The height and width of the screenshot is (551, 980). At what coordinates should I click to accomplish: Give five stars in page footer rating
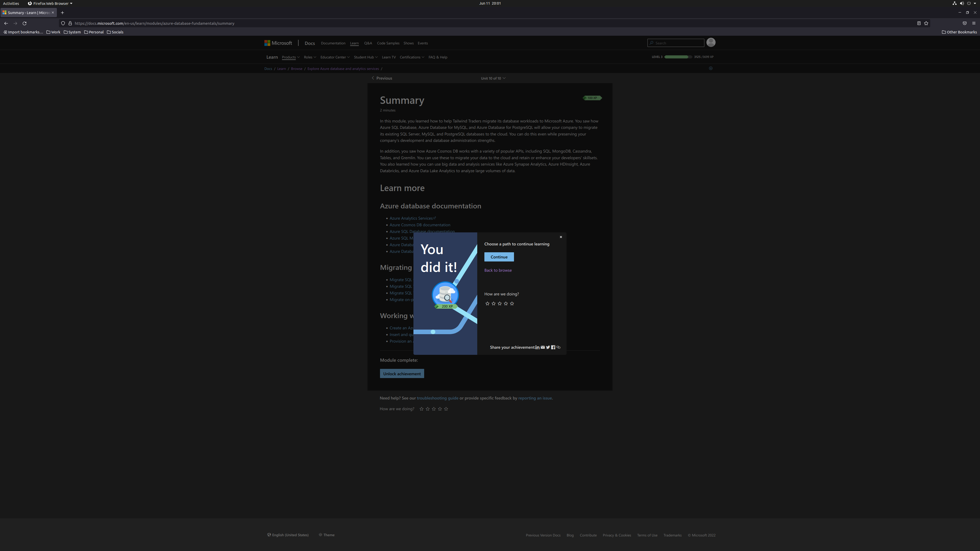point(446,409)
